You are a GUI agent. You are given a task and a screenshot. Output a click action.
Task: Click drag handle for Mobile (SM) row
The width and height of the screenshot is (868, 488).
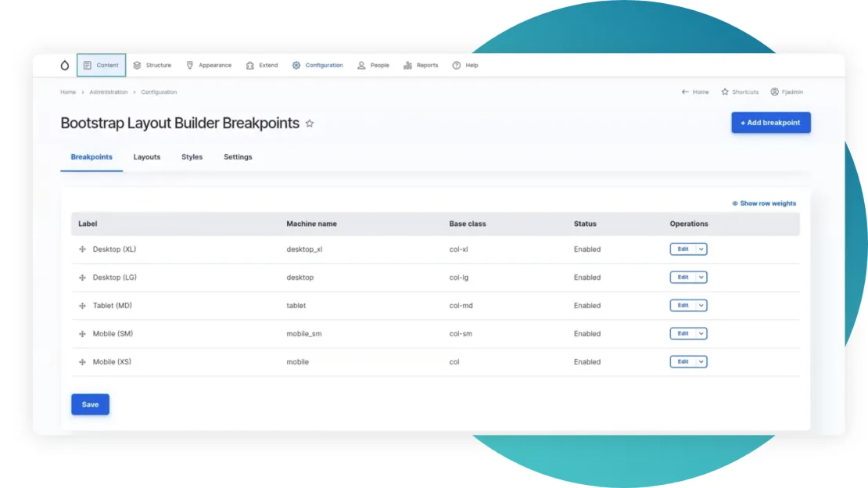point(82,334)
